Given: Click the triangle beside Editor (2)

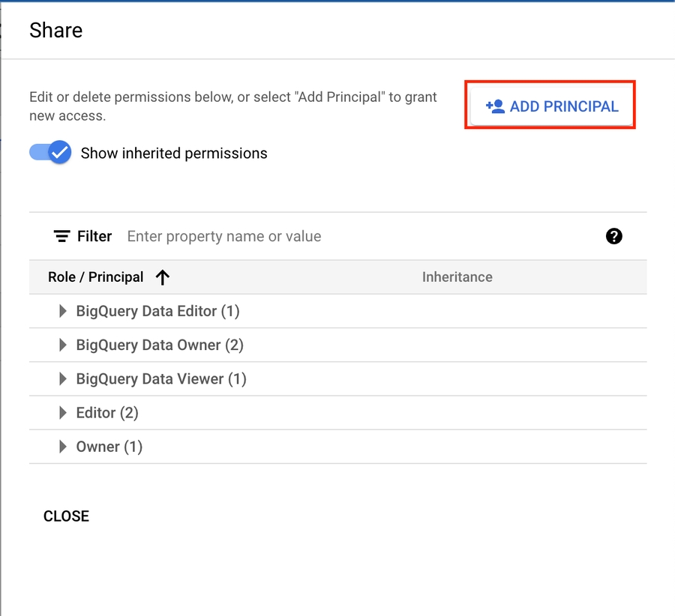Looking at the screenshot, I should [x=63, y=412].
